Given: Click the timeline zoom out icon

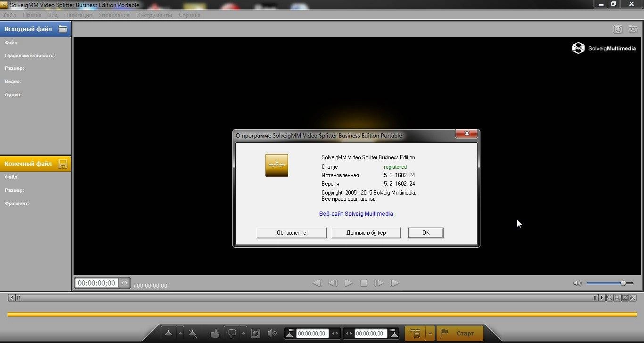Looking at the screenshot, I should [x=610, y=298].
